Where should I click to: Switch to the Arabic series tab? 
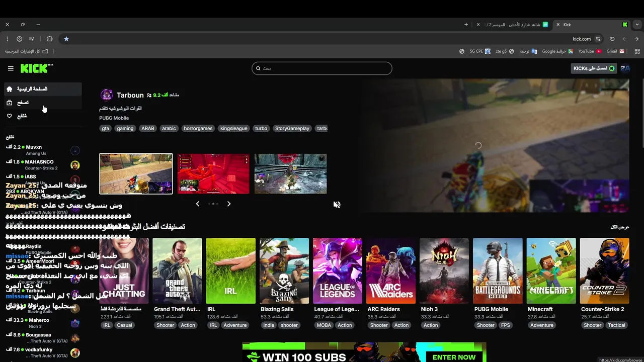pyautogui.click(x=513, y=24)
